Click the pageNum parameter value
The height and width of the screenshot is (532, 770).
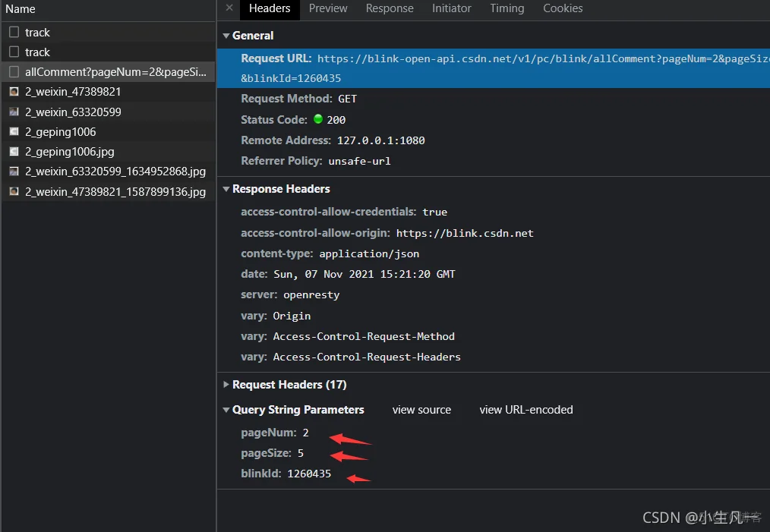click(x=305, y=433)
